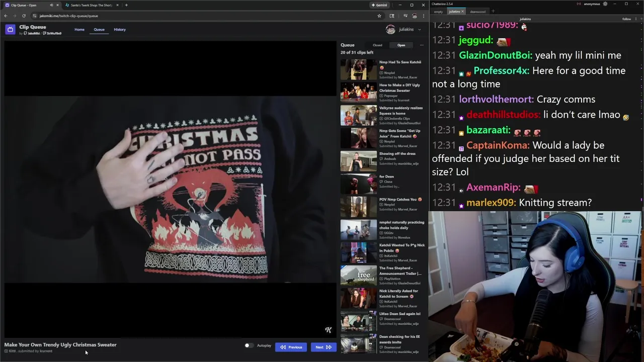Switch to the Santa's Twerk Shop tab
This screenshot has height=362, width=644.
[x=92, y=5]
